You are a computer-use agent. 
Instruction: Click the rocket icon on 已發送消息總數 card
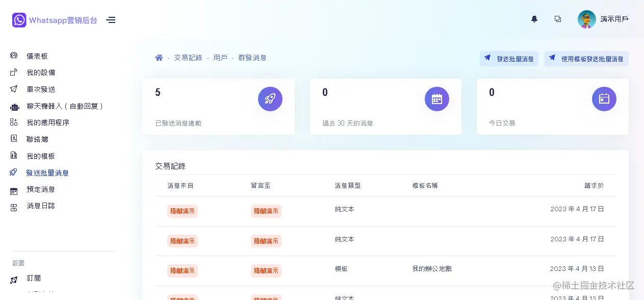[x=270, y=99]
